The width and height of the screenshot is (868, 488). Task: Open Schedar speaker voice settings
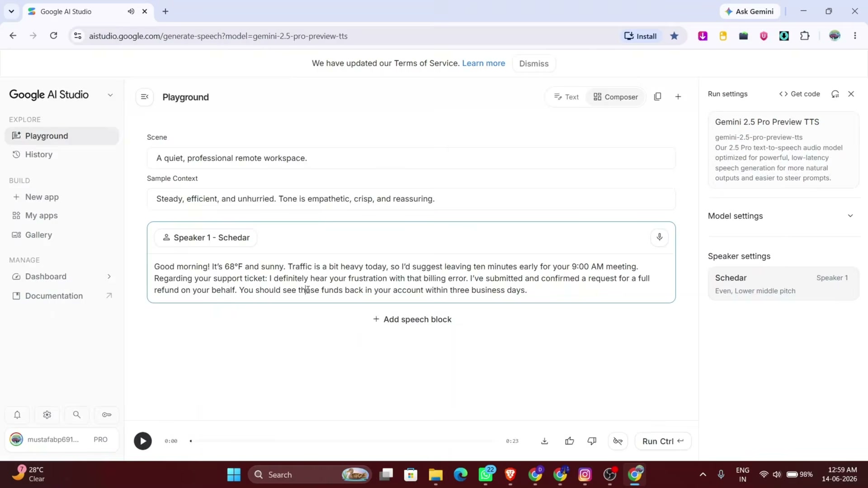(x=783, y=284)
